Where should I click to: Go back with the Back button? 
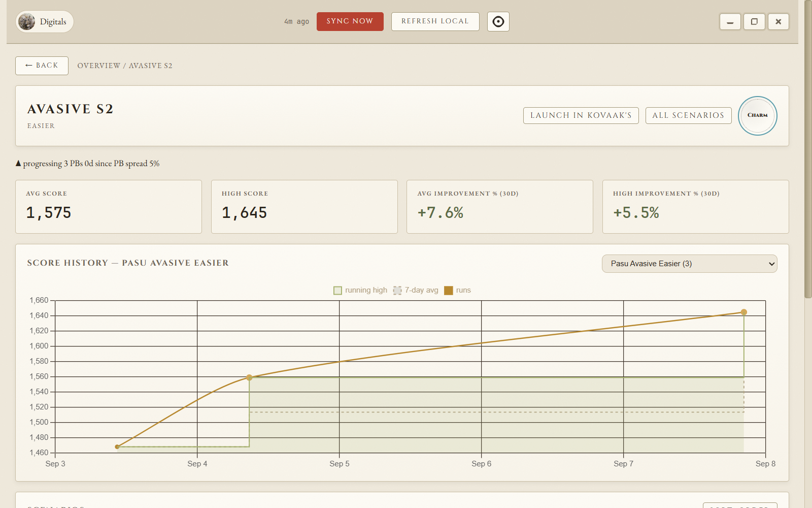click(42, 66)
